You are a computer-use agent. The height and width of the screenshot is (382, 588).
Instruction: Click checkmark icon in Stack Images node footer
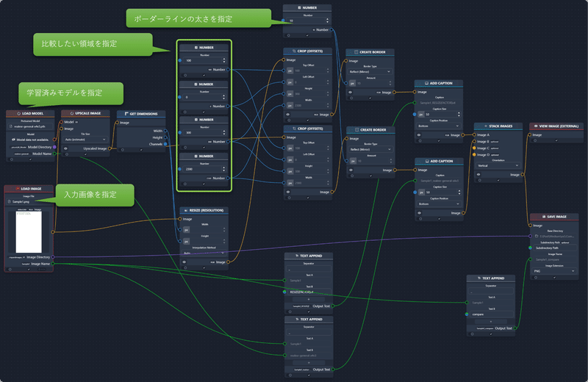point(498,180)
